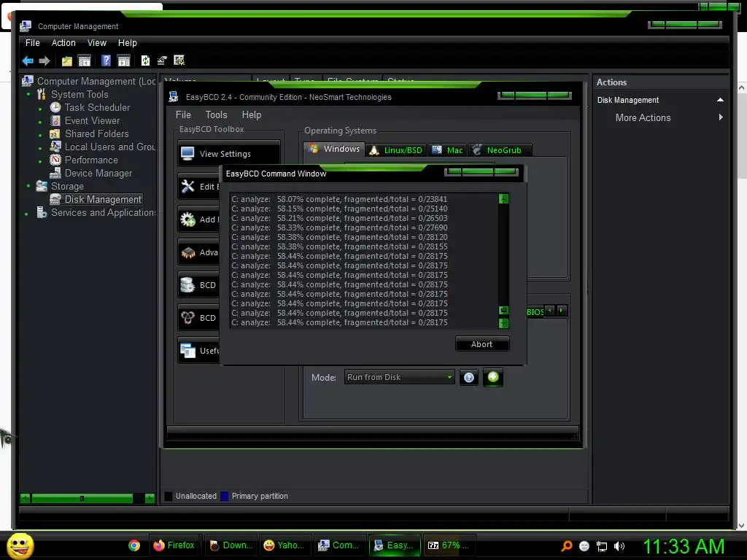Click the Abort button in Command Window
The height and width of the screenshot is (560, 747).
[x=481, y=344]
